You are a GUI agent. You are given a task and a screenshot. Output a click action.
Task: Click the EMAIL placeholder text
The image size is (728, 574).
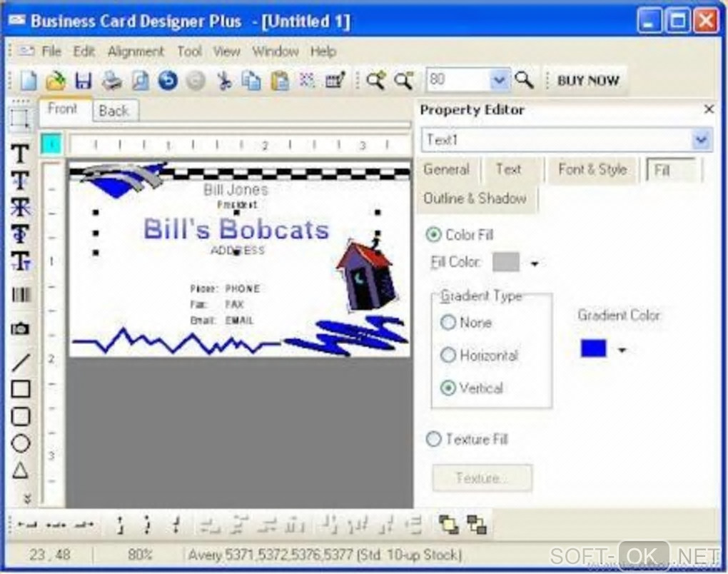pos(240,321)
